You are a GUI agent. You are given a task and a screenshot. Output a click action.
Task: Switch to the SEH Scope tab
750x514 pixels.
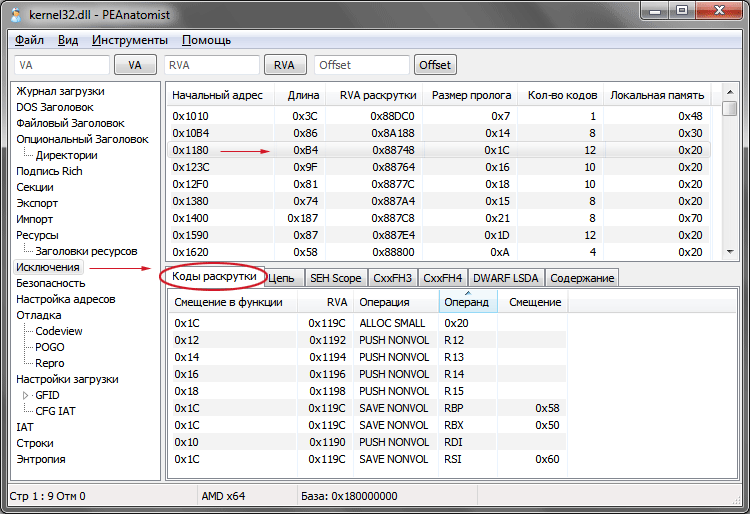334,277
